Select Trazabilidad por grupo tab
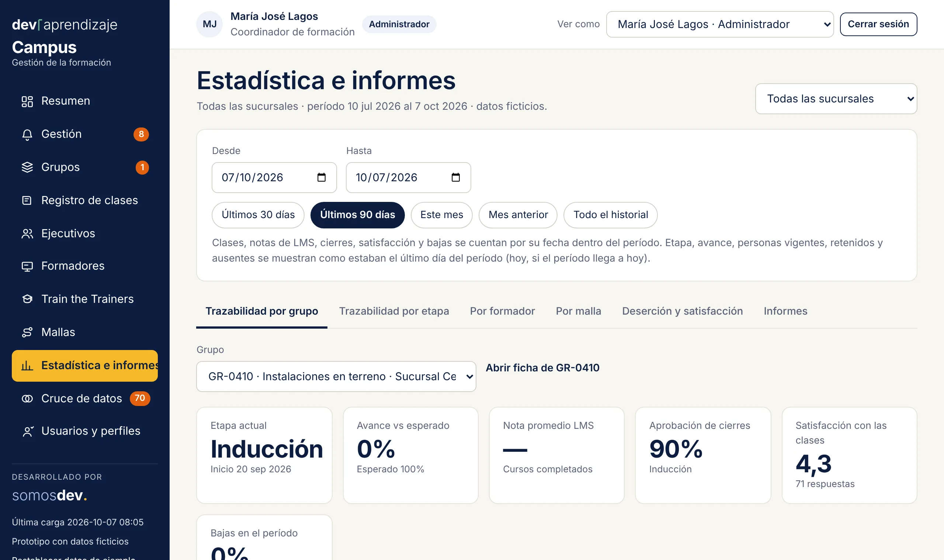The height and width of the screenshot is (560, 944). [x=262, y=311]
